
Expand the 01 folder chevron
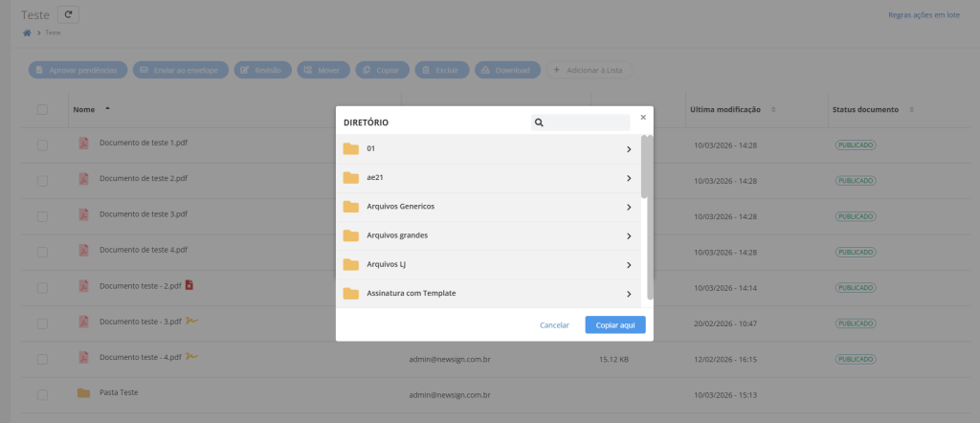pyautogui.click(x=629, y=149)
